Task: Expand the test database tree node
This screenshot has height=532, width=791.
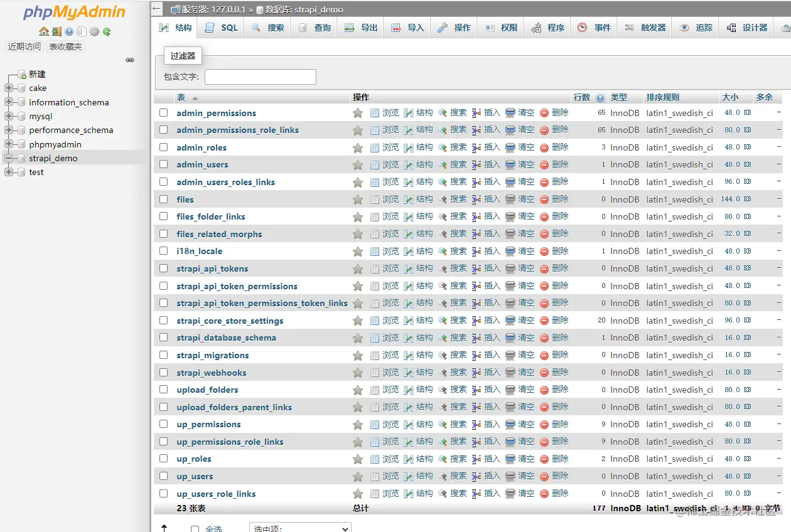Action: tap(9, 172)
